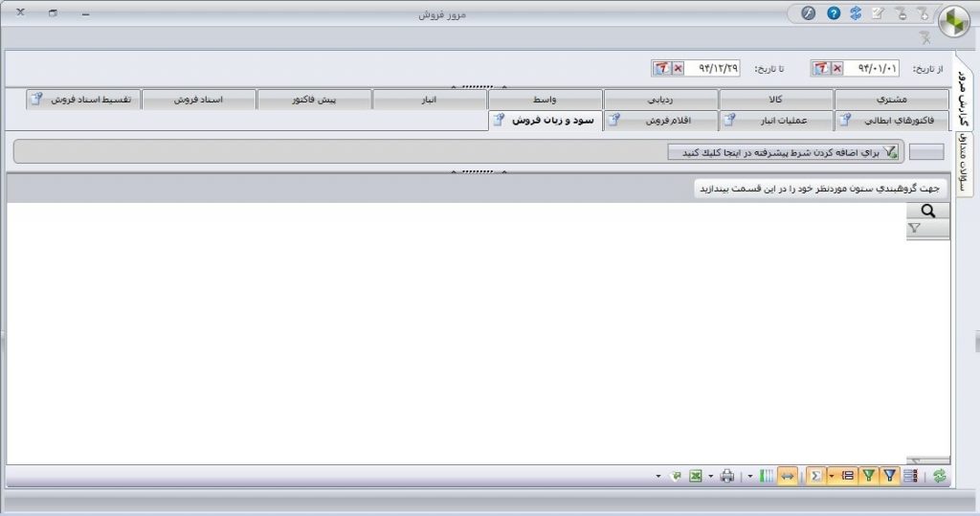Click the refresh icon in bottom toolbar
The image size is (980, 516).
(x=940, y=476)
